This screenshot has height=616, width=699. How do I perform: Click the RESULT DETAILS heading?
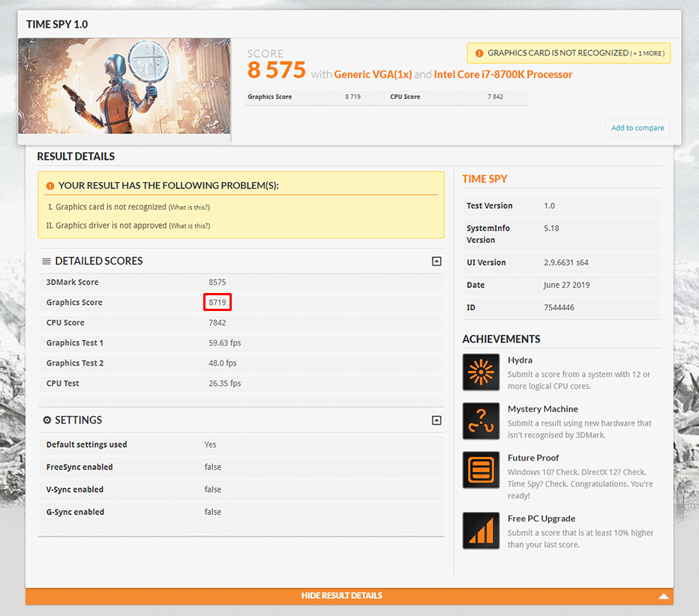click(x=76, y=157)
